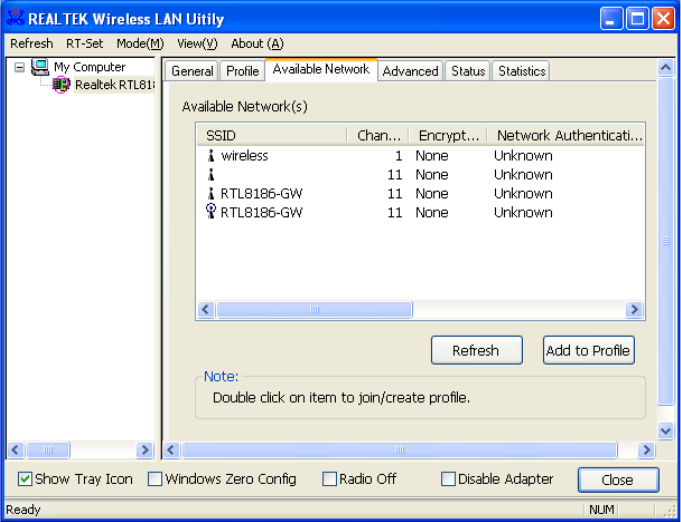Image resolution: width=681 pixels, height=522 pixels.
Task: Click the NUM indicator in status bar
Action: [602, 509]
